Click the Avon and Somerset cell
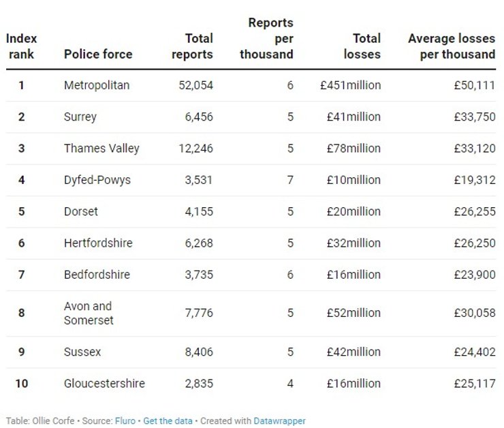Viewport: 504px width, 428px height. click(89, 313)
